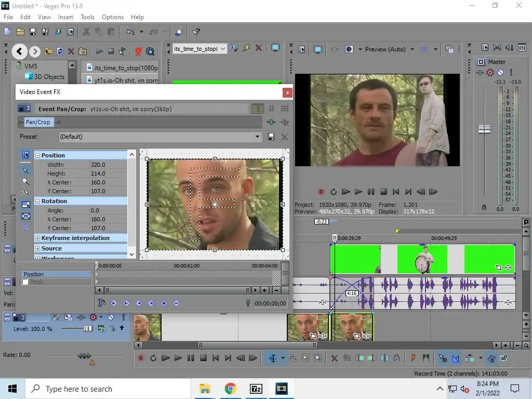The height and width of the screenshot is (399, 532).
Task: Click the Cut scissors icon in main toolbar
Action: pos(87,32)
